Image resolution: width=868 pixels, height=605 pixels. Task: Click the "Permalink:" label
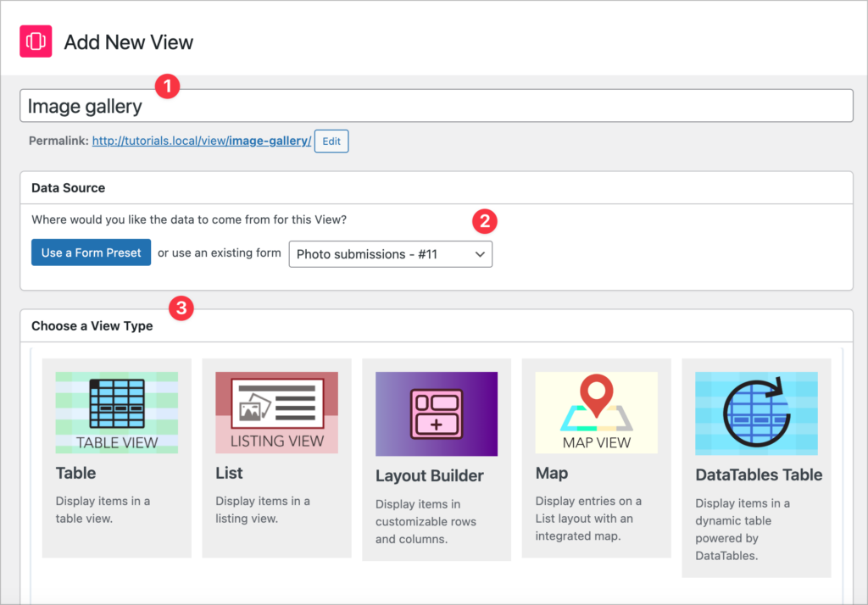[58, 141]
